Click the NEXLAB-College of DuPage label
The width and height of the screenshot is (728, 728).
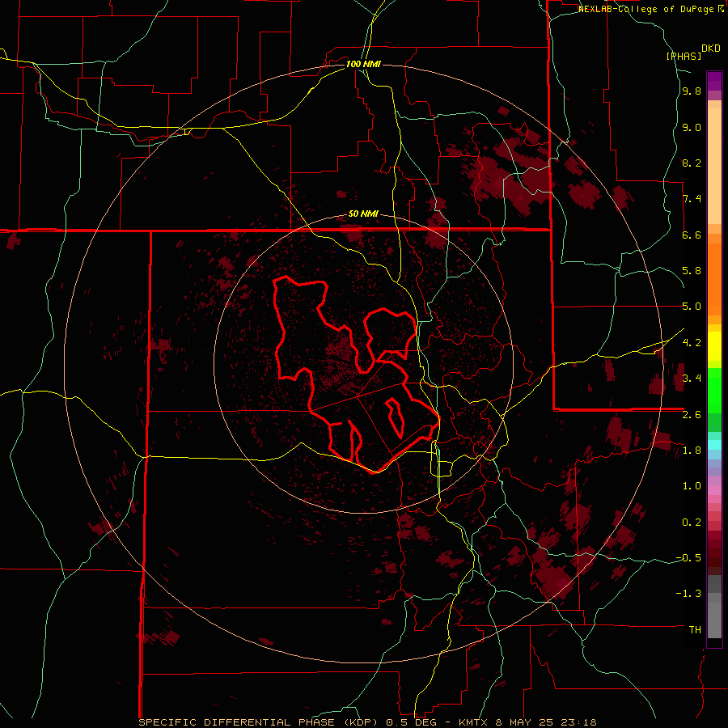tap(650, 9)
